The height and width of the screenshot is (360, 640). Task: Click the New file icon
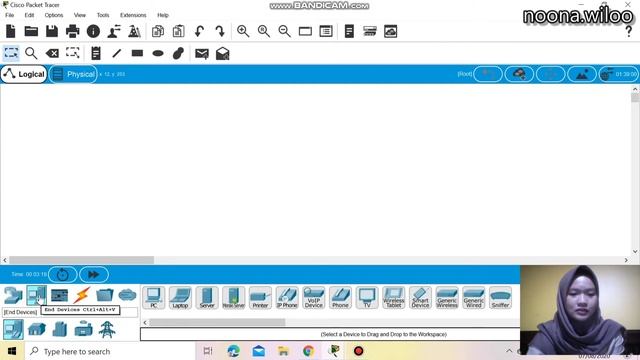tap(11, 31)
